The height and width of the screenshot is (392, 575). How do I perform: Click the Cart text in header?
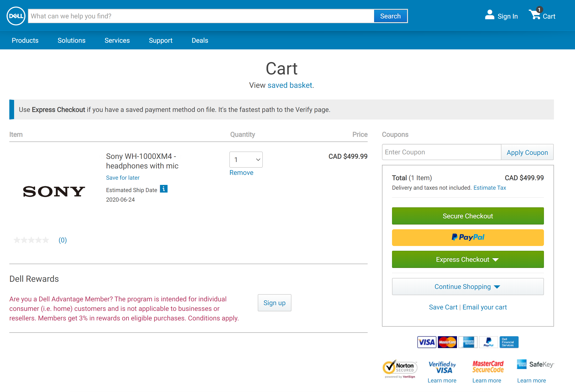click(x=549, y=16)
